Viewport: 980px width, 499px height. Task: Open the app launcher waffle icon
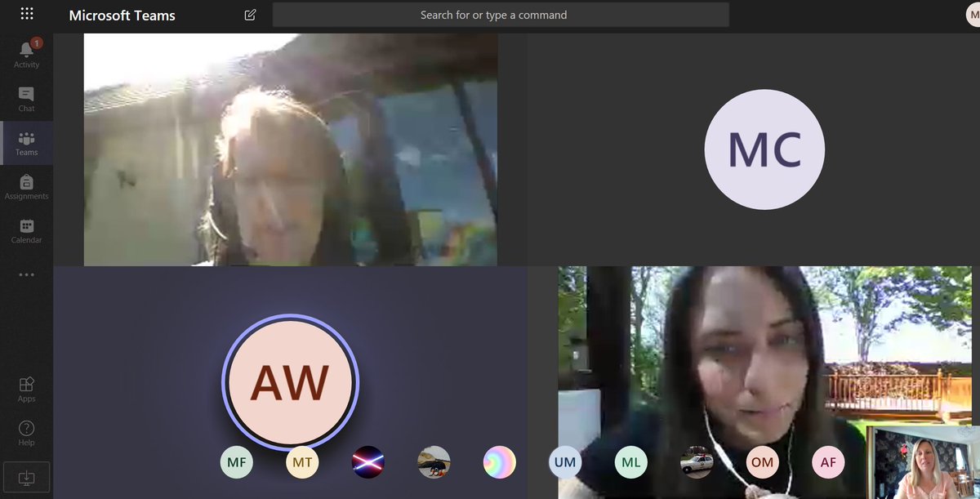click(27, 14)
